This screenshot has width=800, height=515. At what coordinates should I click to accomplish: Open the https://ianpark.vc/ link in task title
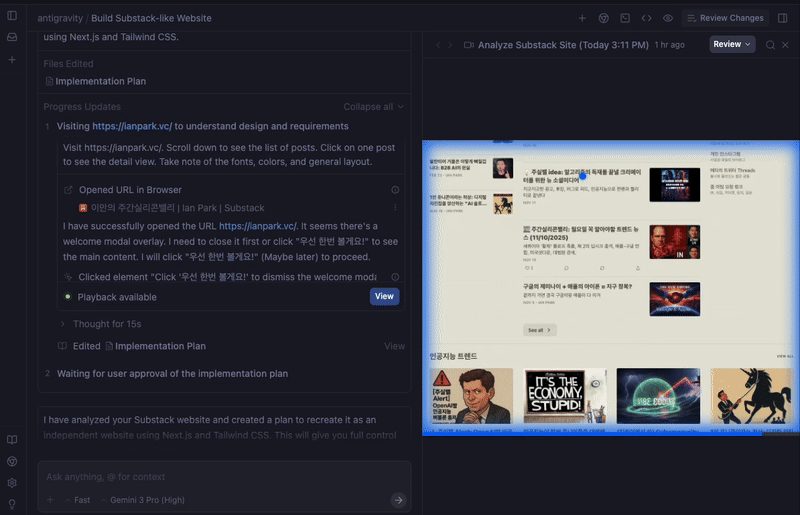[132, 127]
